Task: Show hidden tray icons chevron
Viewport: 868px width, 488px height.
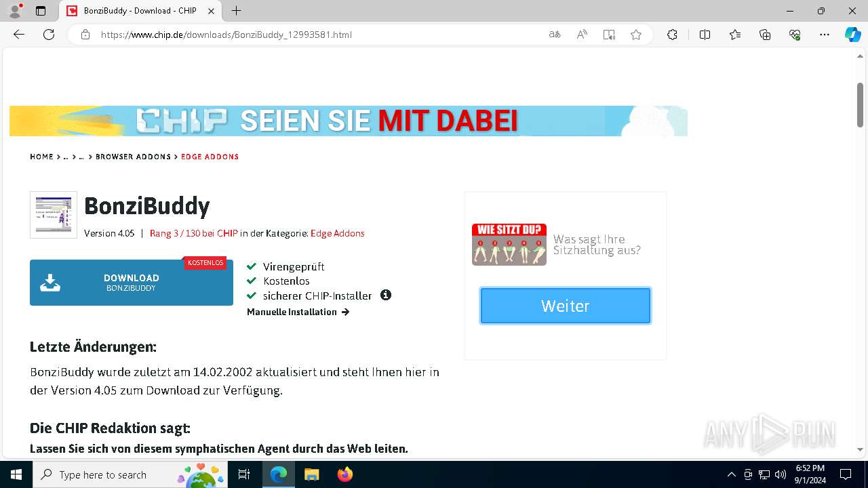Action: (x=731, y=474)
